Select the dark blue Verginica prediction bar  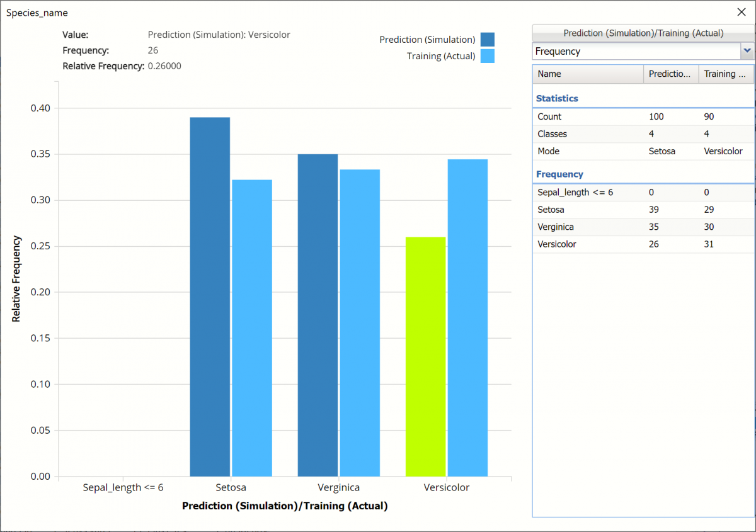point(318,315)
